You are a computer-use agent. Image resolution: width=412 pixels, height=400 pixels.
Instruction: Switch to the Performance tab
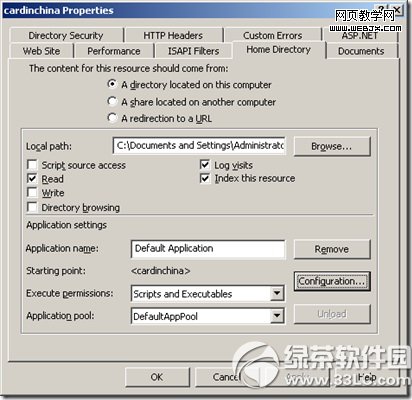[x=114, y=51]
